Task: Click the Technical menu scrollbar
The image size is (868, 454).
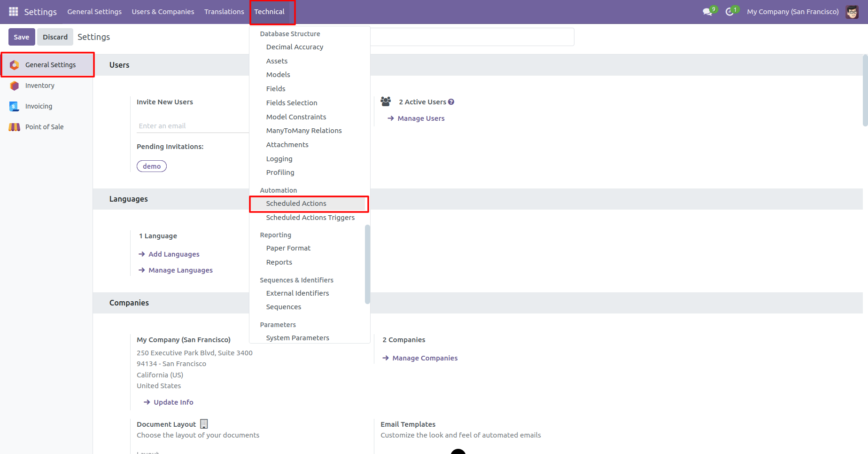Action: (x=367, y=264)
